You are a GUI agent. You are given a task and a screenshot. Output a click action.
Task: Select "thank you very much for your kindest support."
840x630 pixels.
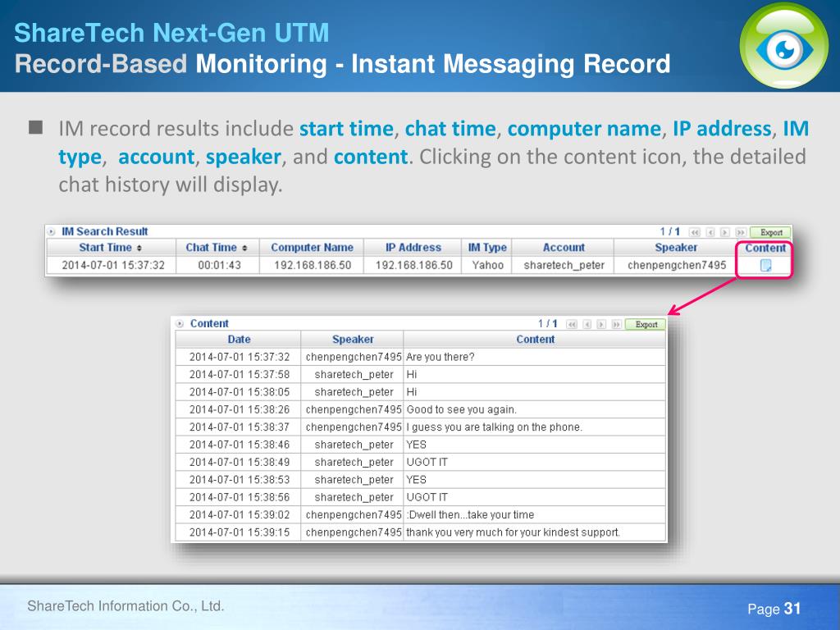coord(513,532)
